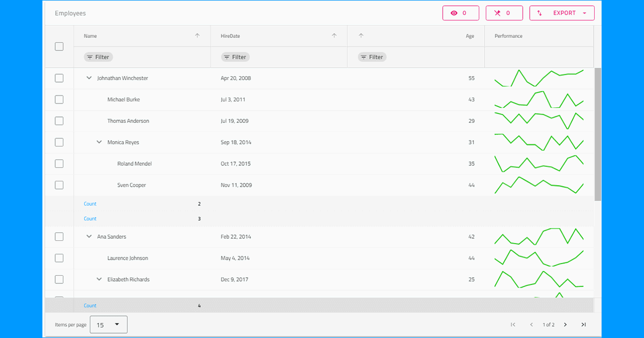Jump to the last page
The image size is (644, 338).
pyautogui.click(x=583, y=325)
